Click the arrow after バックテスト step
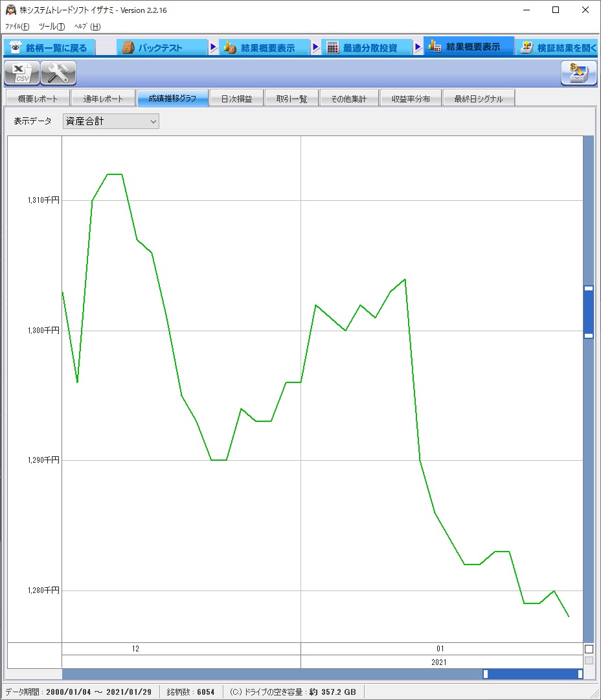Image resolution: width=601 pixels, height=700 pixels. (x=213, y=47)
